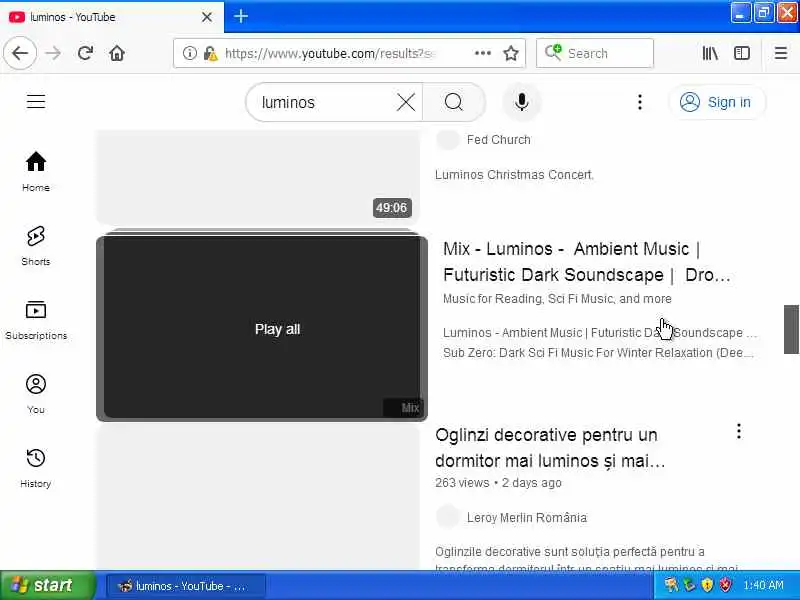800x600 pixels.
Task: Toggle the Firefox sidebar view icon
Action: (x=742, y=53)
